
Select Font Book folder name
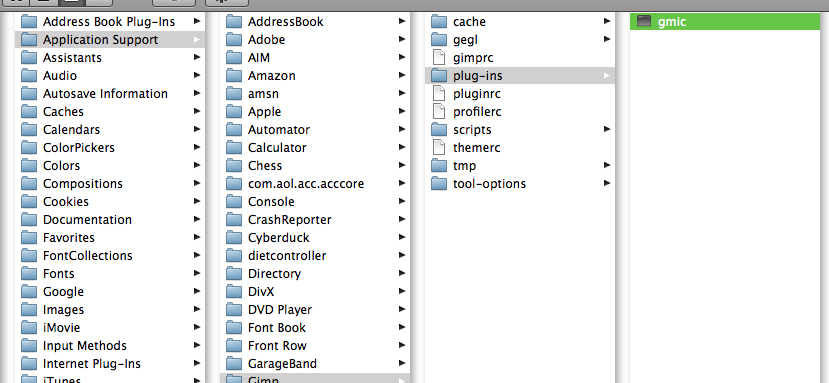tap(277, 327)
